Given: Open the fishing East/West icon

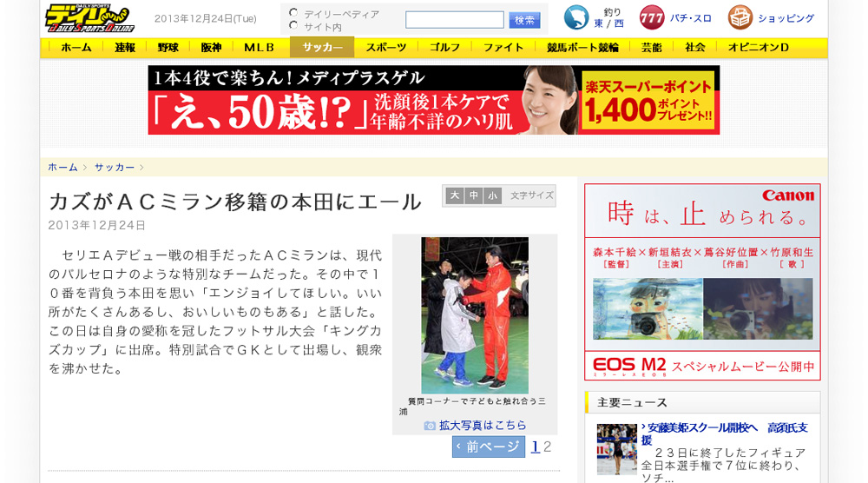Looking at the screenshot, I should tap(576, 17).
